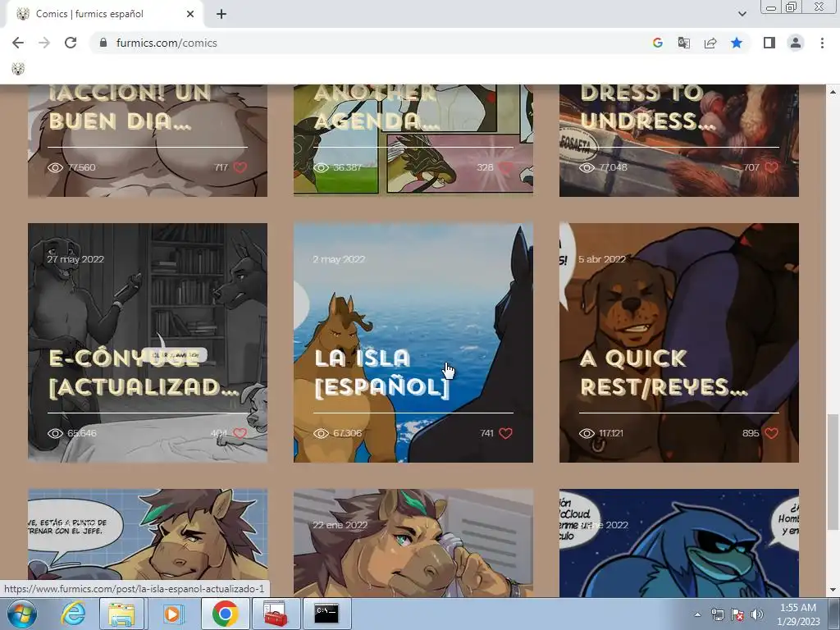Open the Chrome profile avatar
Image resolution: width=840 pixels, height=630 pixels.
pos(796,43)
